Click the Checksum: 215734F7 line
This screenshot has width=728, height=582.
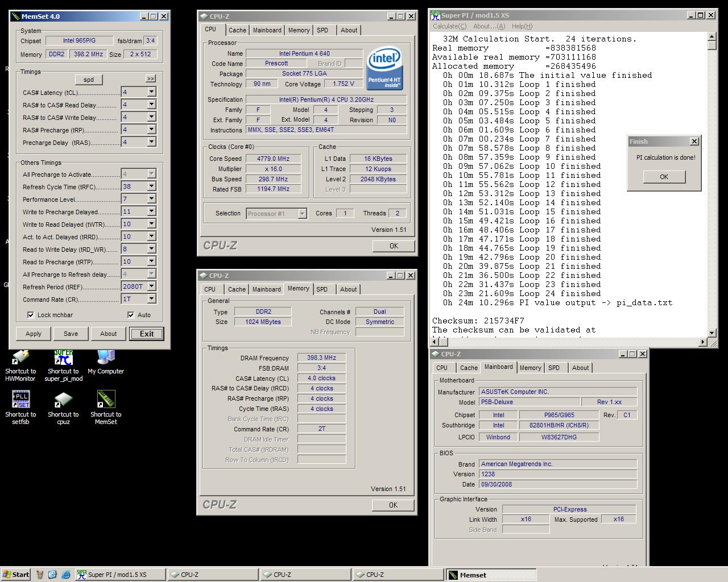pos(478,321)
